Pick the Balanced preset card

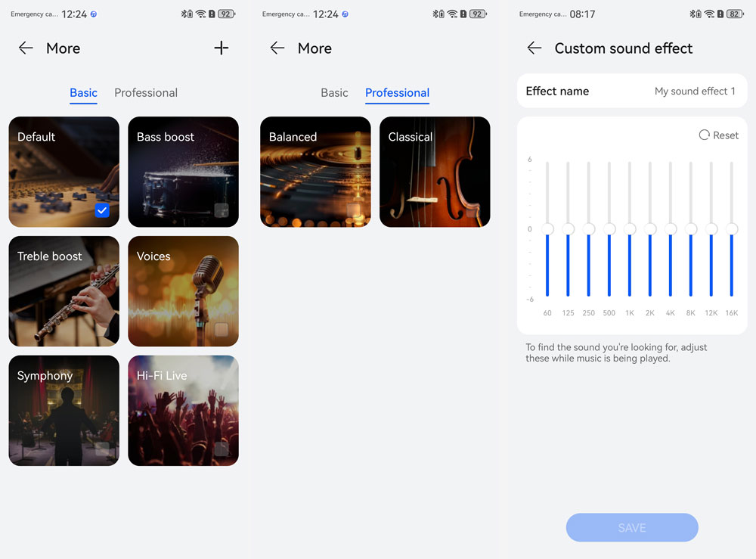pos(315,172)
